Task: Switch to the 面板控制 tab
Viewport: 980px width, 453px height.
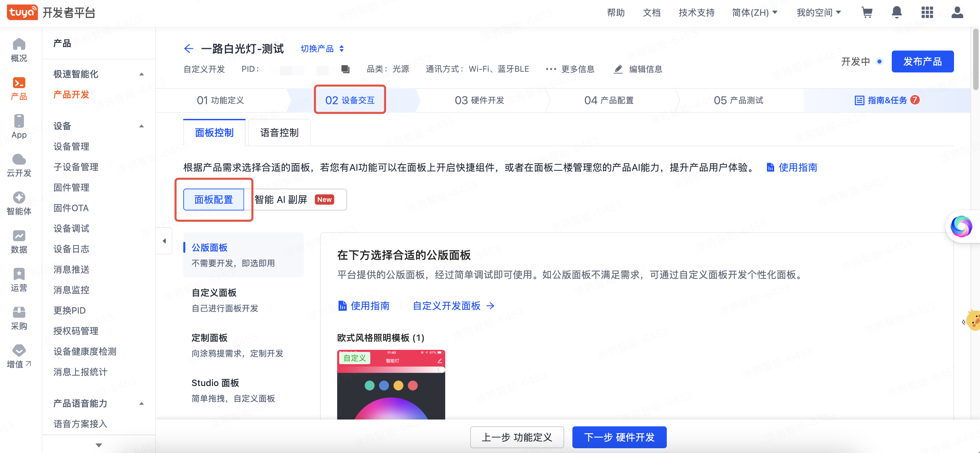Action: (x=214, y=133)
